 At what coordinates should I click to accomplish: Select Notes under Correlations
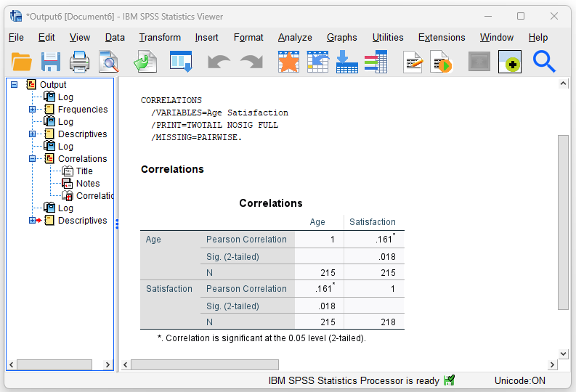pos(88,183)
